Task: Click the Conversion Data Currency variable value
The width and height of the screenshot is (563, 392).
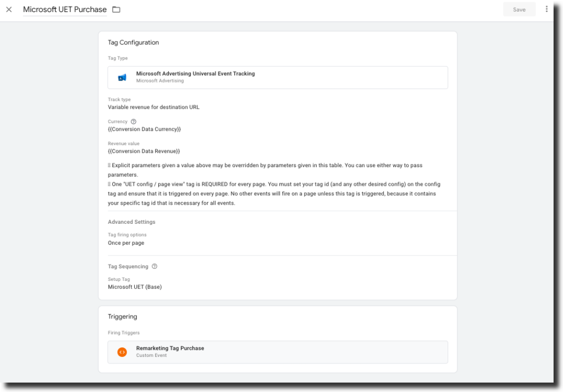Action: [144, 129]
